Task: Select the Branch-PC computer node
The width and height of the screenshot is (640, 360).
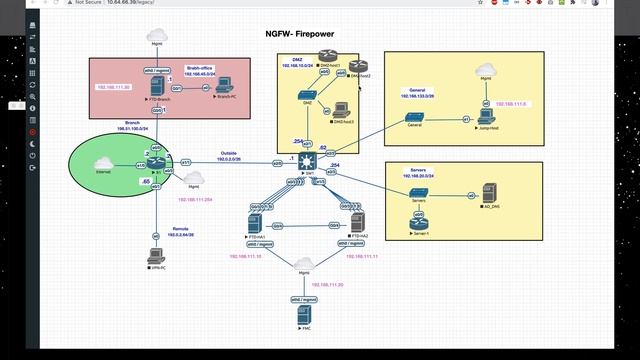Action: 224,85
